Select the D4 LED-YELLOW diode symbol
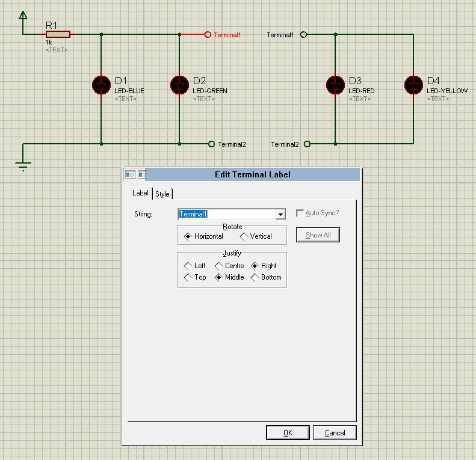Viewport: 476px width, 460px height. point(413,85)
